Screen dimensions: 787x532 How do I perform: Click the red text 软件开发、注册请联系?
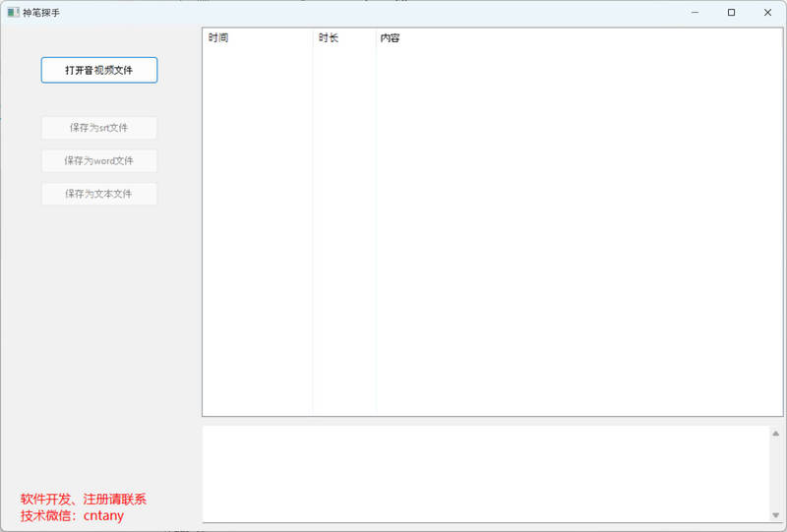coord(84,499)
